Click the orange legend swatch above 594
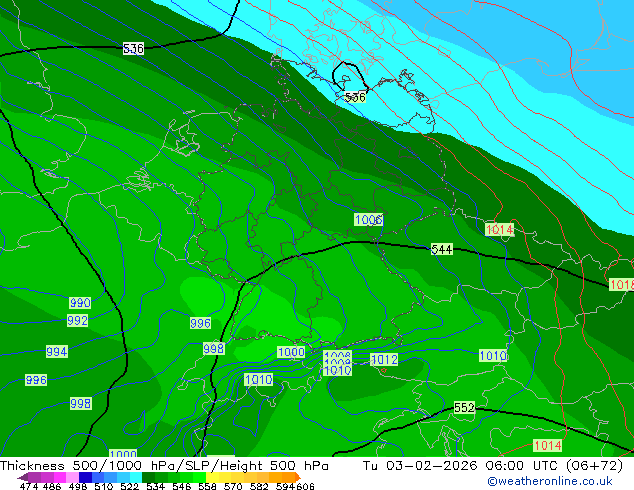Viewport: 634px width, 490px height. point(288,477)
